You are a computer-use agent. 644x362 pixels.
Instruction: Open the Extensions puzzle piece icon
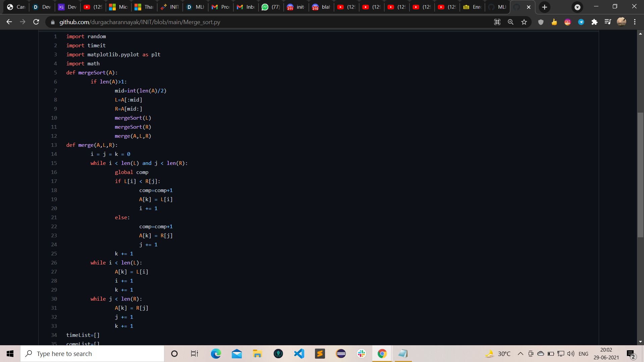[x=594, y=22]
